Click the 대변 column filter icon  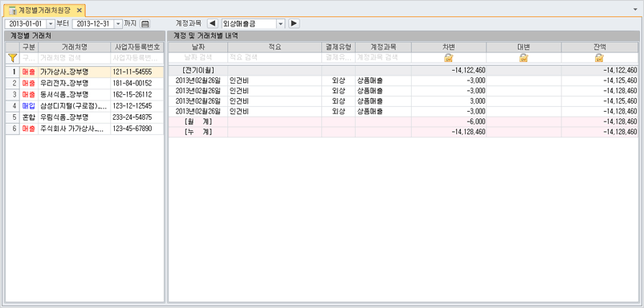(524, 58)
